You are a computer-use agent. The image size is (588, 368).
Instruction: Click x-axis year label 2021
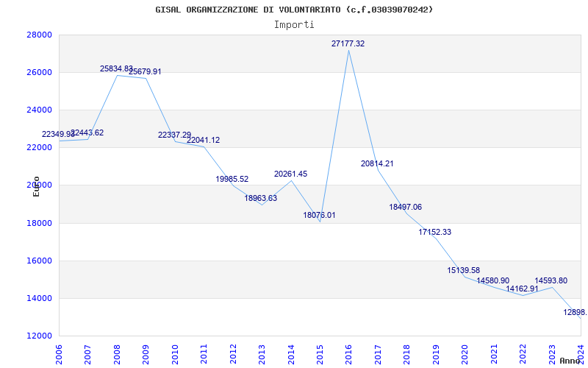coord(493,355)
